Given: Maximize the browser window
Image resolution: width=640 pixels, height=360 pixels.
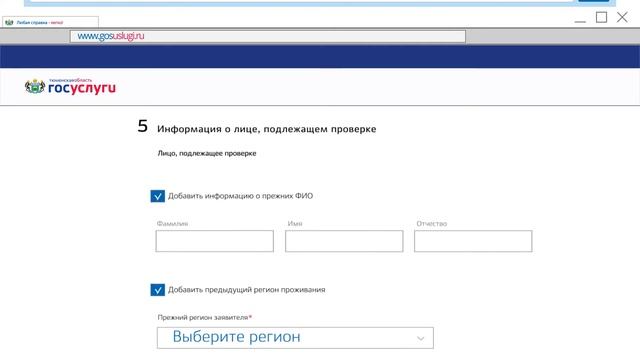Looking at the screenshot, I should click(601, 17).
